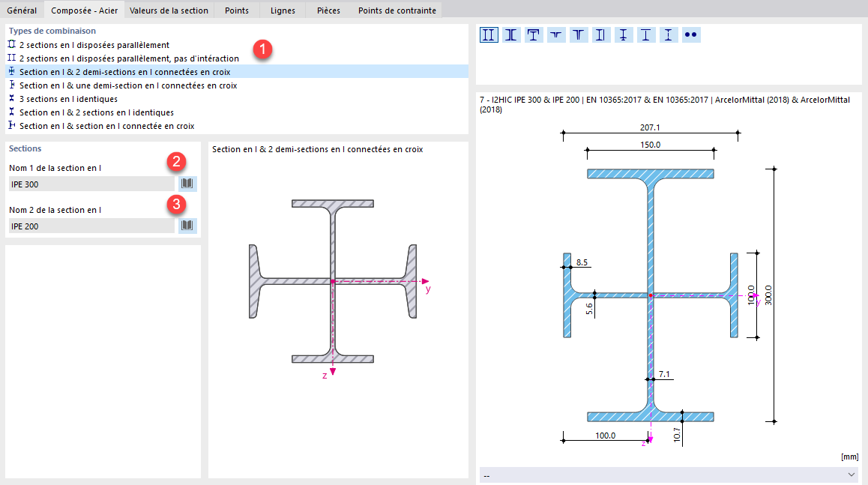Click the 'Nom 2 de la section en I' label

[x=55, y=210]
